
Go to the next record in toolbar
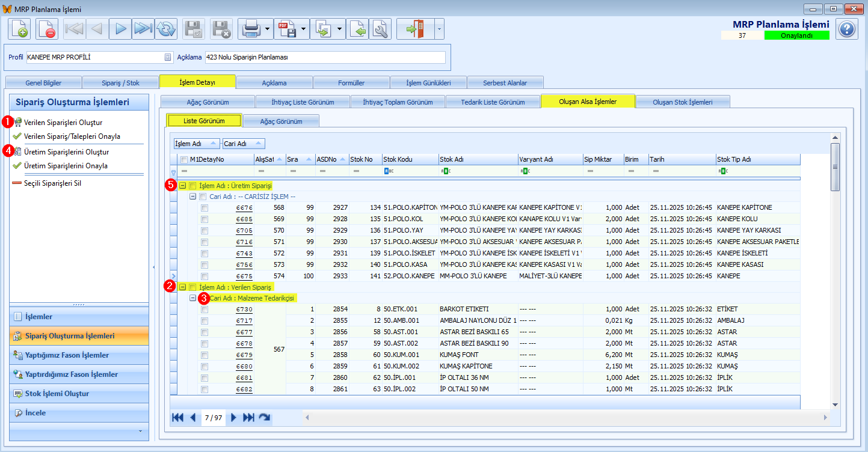pyautogui.click(x=120, y=29)
